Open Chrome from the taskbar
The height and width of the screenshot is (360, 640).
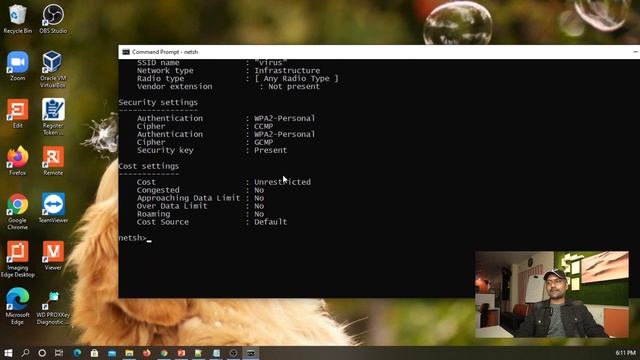(x=164, y=353)
